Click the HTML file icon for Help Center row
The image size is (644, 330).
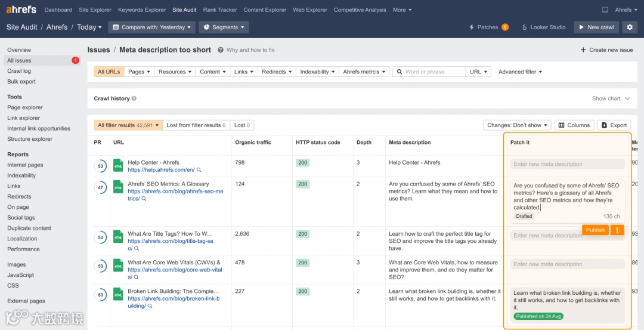tap(118, 165)
